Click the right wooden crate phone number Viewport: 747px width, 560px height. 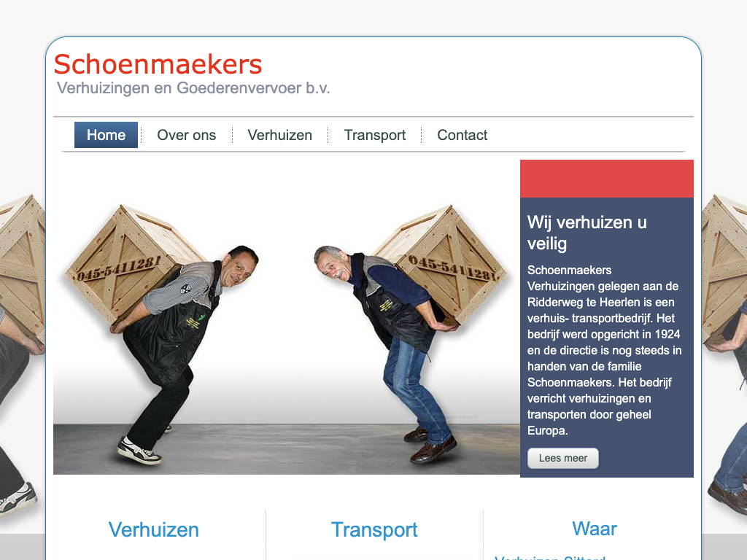coord(452,268)
